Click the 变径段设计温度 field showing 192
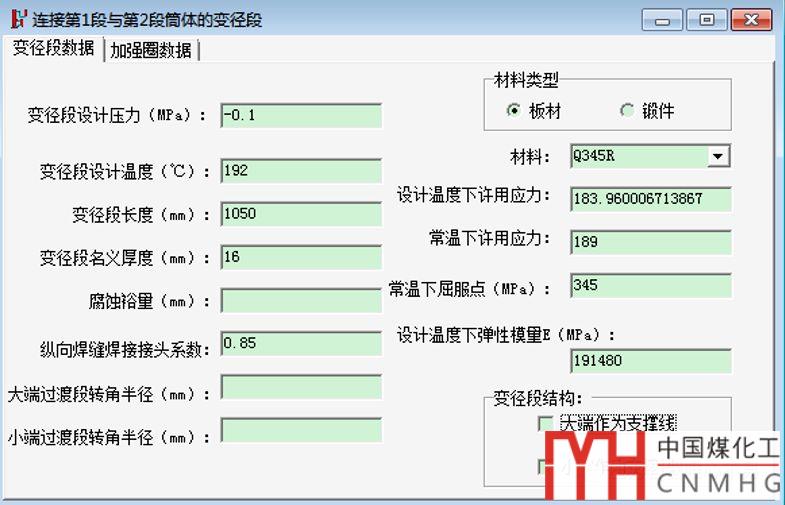Screen dimensions: 785x505 coord(301,171)
